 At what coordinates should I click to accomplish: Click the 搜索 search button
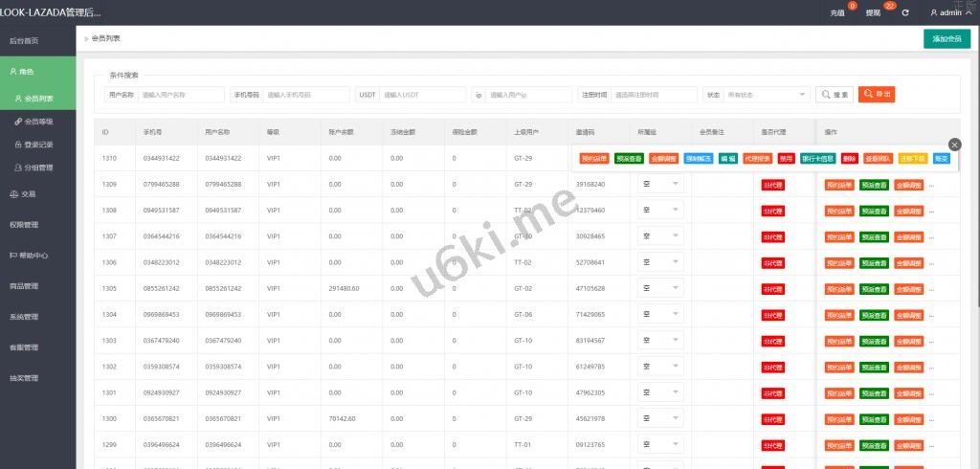(835, 95)
